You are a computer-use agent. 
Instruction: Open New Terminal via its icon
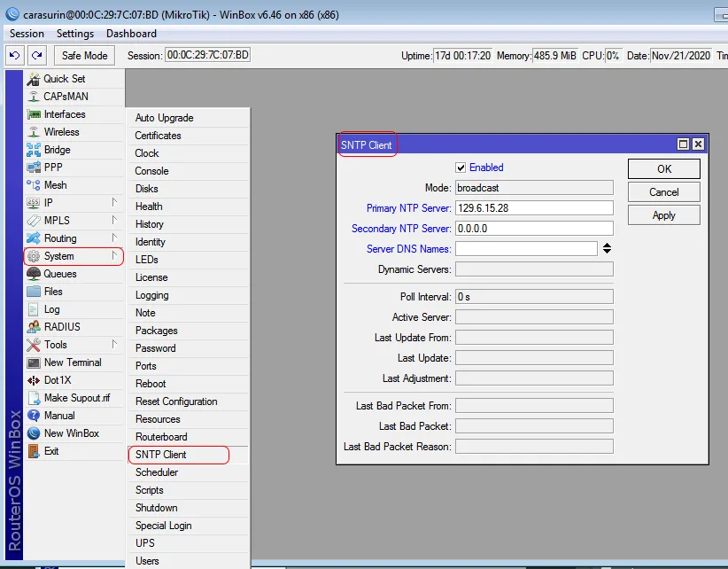click(34, 362)
